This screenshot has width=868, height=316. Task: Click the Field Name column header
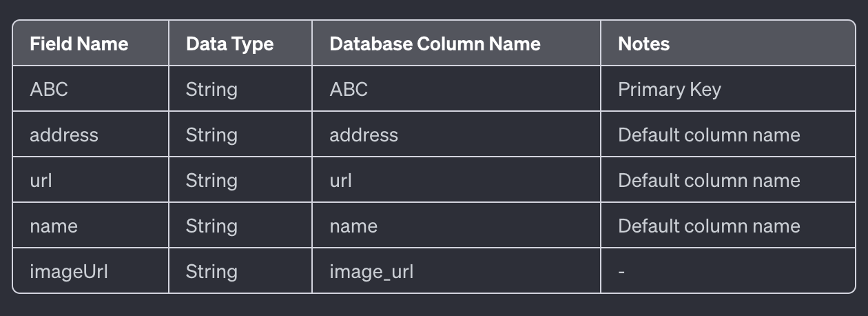(x=79, y=44)
